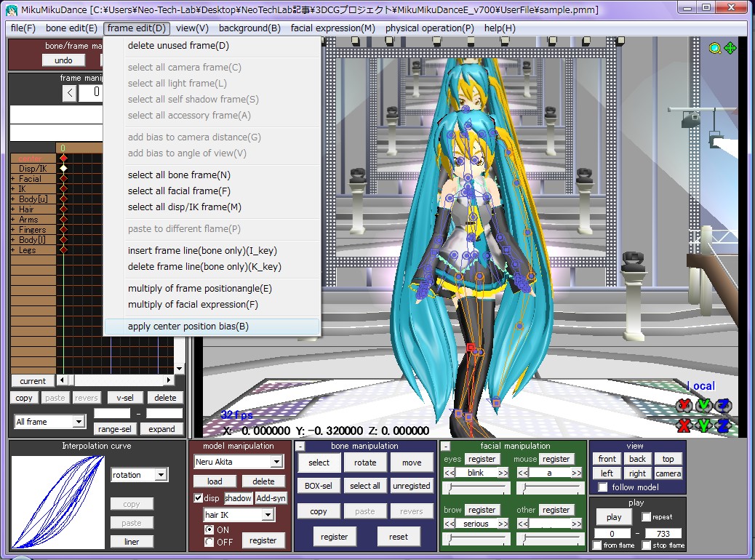Click previous brow morph arrow
Screen dimensions: 755x560
coord(450,524)
